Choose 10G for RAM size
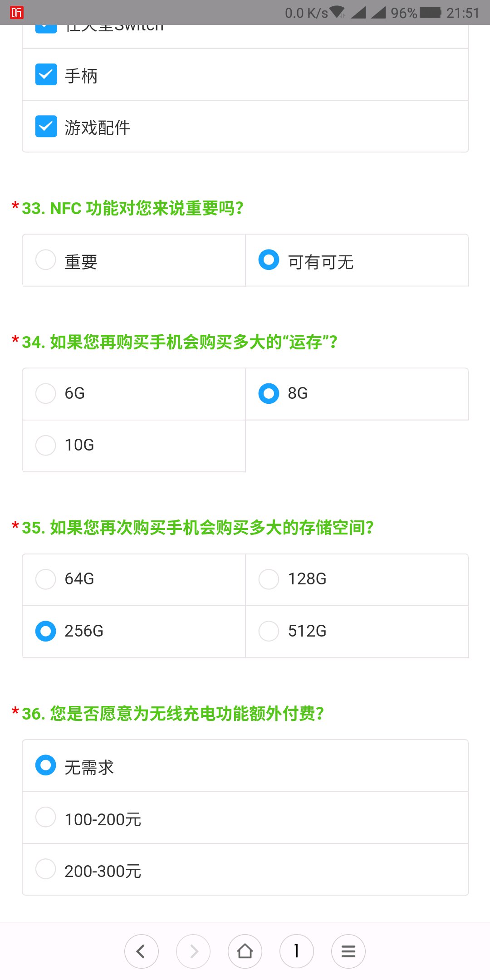490x980 pixels. point(46,445)
